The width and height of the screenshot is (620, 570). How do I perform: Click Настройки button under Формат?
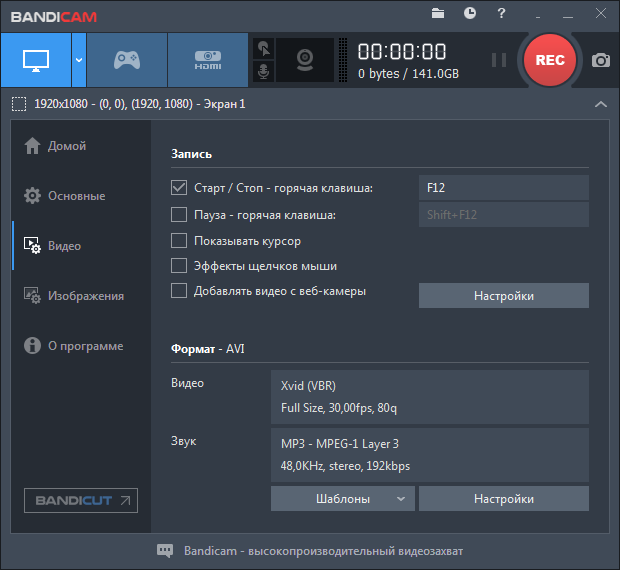(503, 498)
